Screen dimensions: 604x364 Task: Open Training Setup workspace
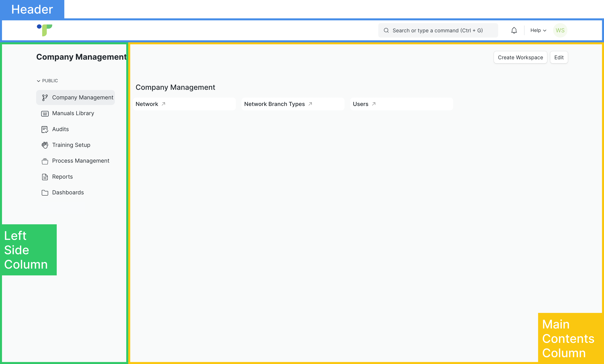pyautogui.click(x=71, y=145)
